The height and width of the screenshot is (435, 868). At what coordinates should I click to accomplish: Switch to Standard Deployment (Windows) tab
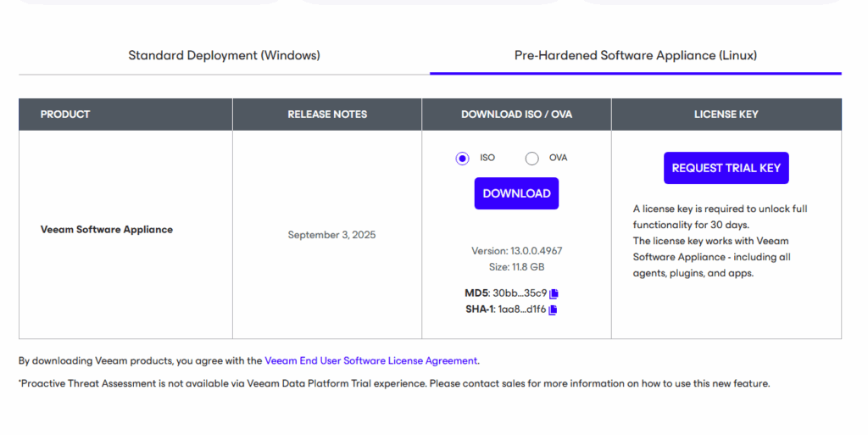coord(224,56)
